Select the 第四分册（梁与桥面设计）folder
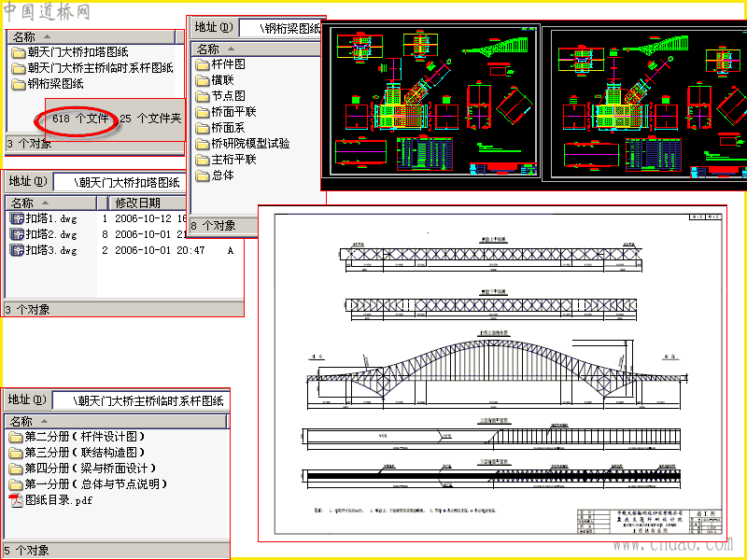Image resolution: width=747 pixels, height=560 pixels. tap(82, 469)
